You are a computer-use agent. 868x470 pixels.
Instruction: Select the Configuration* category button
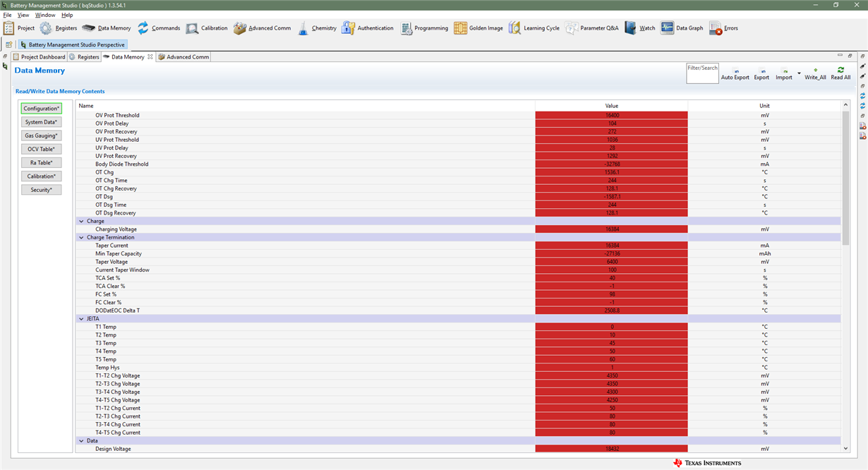coord(42,108)
